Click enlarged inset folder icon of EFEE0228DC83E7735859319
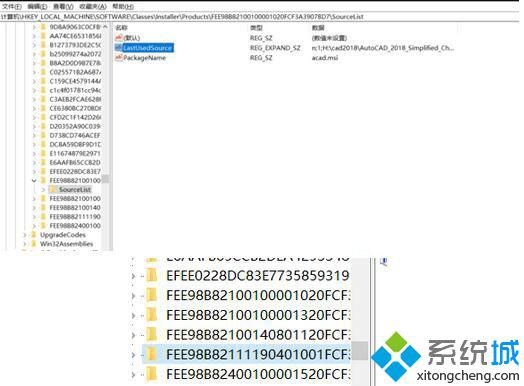This screenshot has width=524, height=386. click(x=152, y=276)
